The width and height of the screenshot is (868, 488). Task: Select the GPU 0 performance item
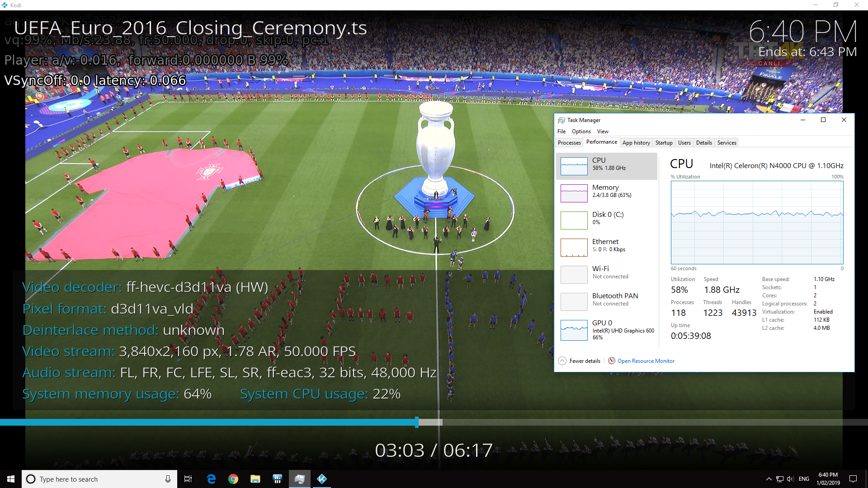pos(606,330)
